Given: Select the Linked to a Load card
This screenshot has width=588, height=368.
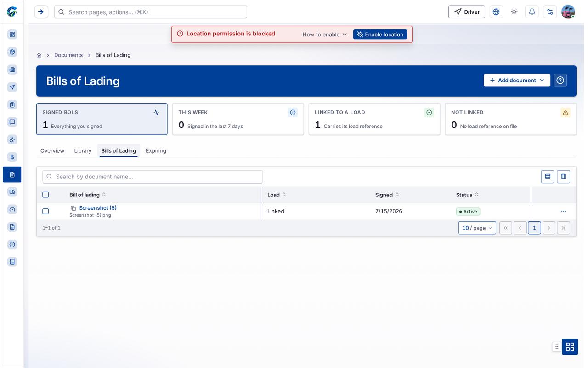Looking at the screenshot, I should coord(374,119).
